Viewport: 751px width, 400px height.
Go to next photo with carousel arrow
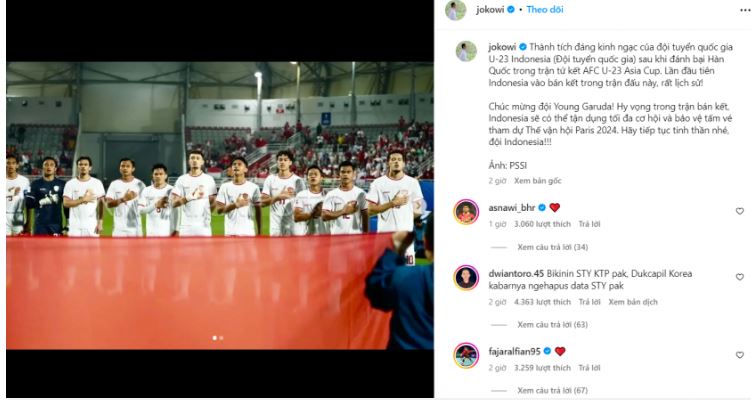tap(418, 206)
